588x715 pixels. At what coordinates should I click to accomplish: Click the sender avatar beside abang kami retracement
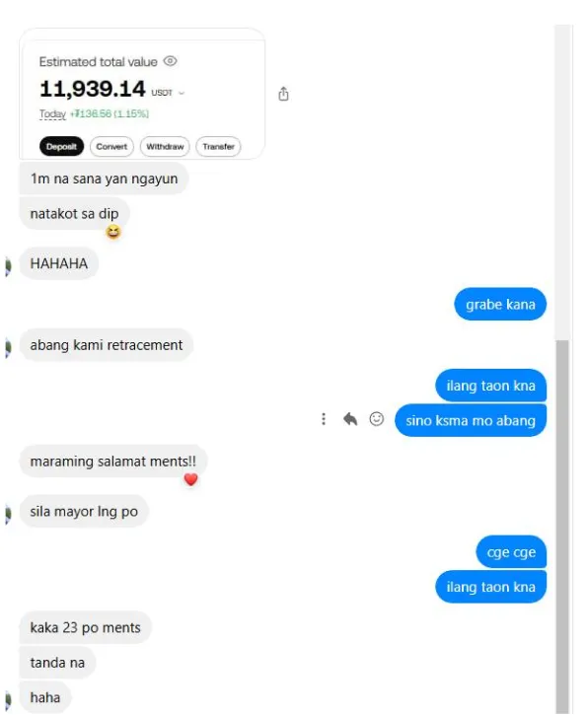[x=7, y=347]
